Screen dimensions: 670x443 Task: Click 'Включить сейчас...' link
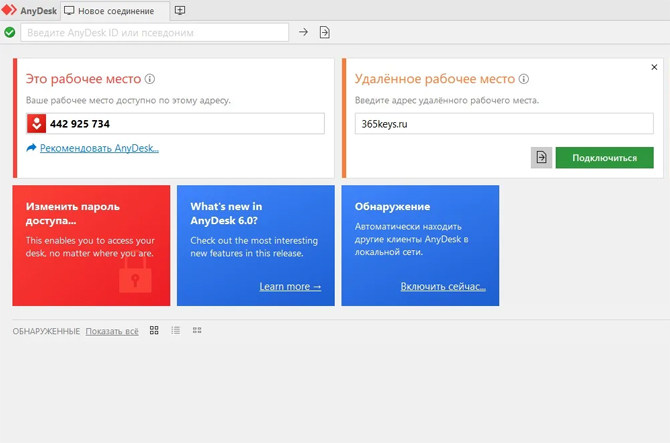pyautogui.click(x=443, y=286)
